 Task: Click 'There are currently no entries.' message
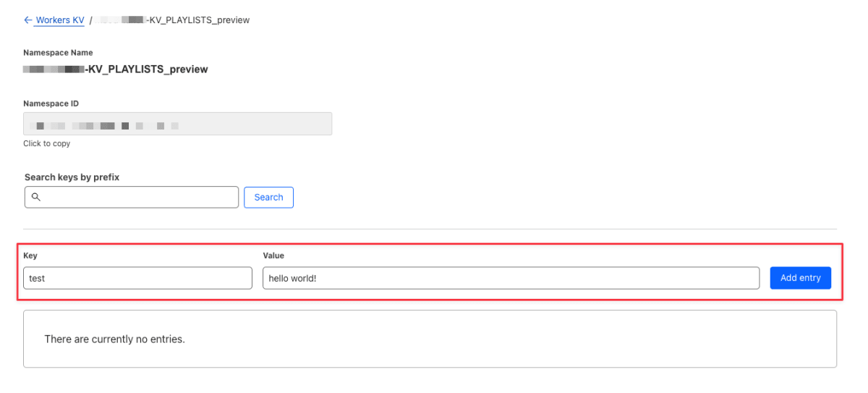115,339
